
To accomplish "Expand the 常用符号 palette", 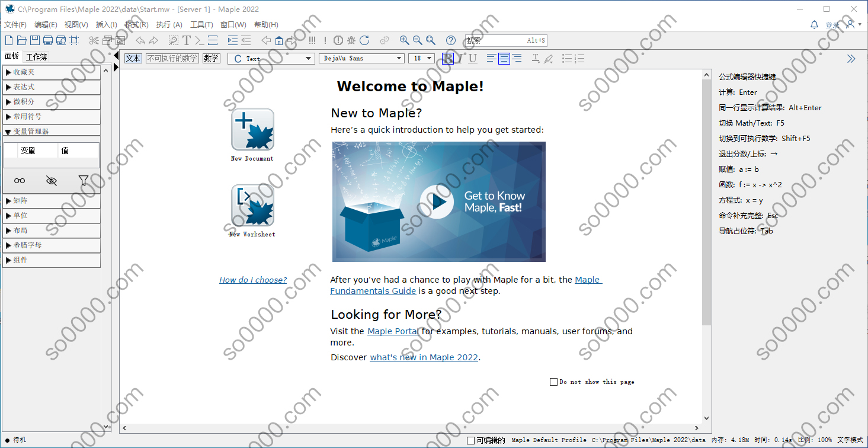I will (52, 116).
